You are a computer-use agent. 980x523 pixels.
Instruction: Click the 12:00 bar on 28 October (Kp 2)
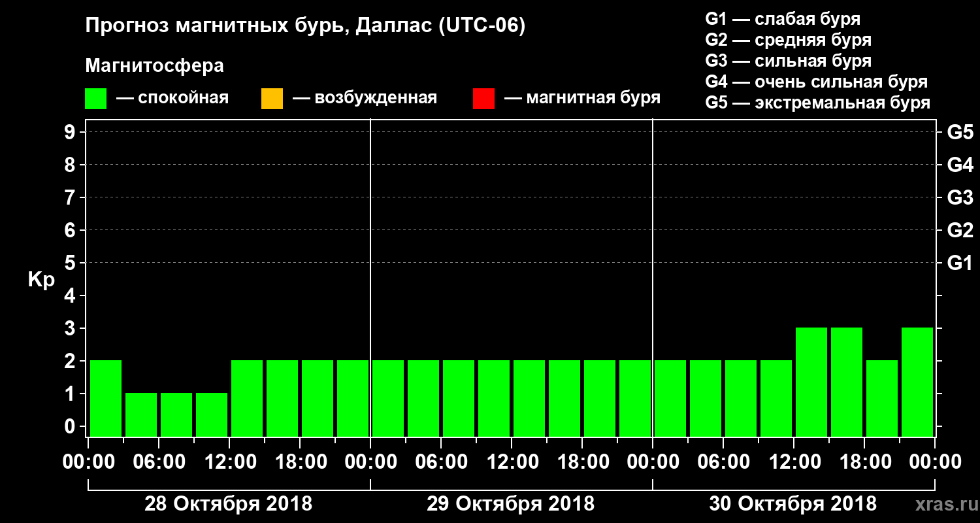(x=247, y=398)
